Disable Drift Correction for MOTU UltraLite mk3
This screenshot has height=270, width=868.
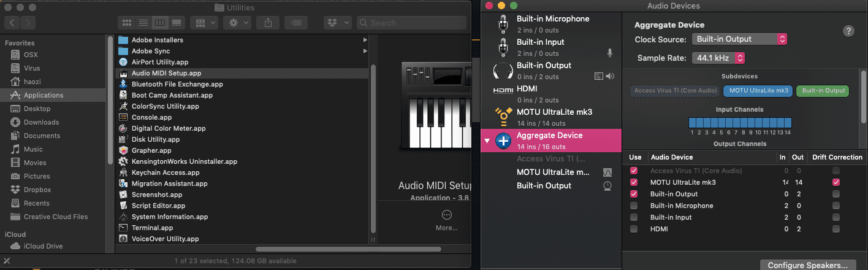coord(836,182)
